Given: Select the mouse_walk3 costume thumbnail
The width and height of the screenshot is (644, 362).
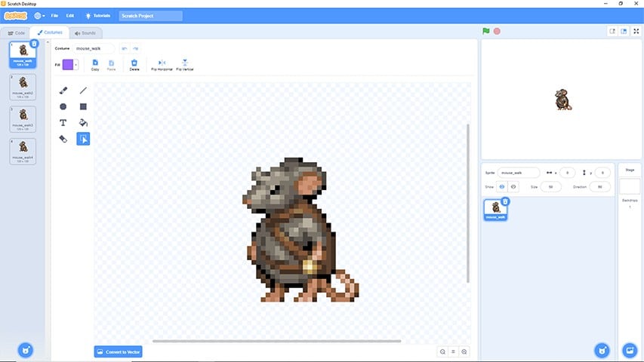Looking at the screenshot, I should 23,119.
